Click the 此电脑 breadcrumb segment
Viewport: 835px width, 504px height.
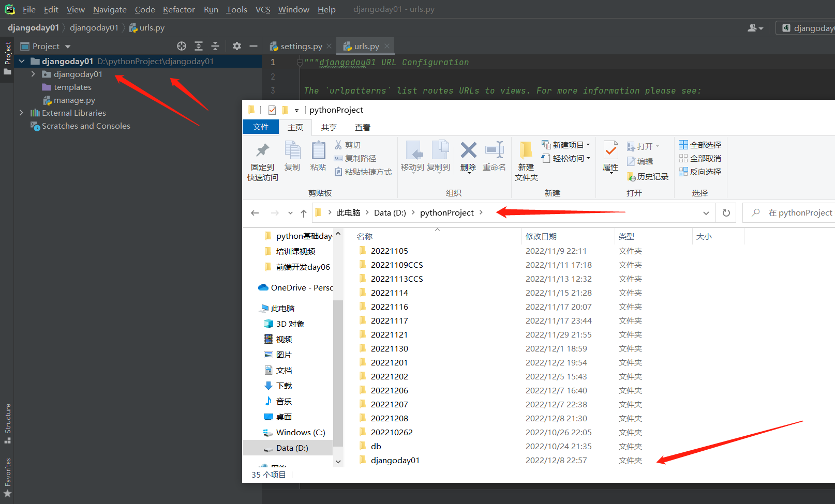(x=348, y=213)
